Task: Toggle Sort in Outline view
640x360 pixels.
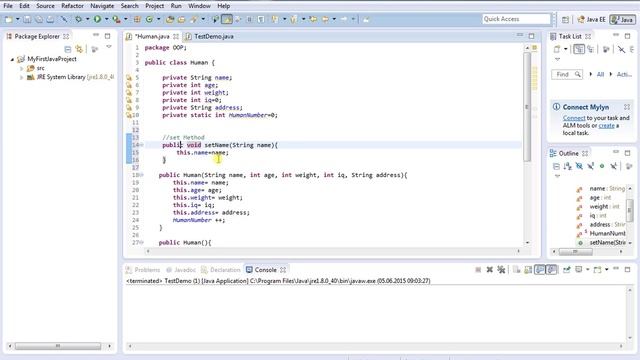Action: pyautogui.click(x=567, y=166)
